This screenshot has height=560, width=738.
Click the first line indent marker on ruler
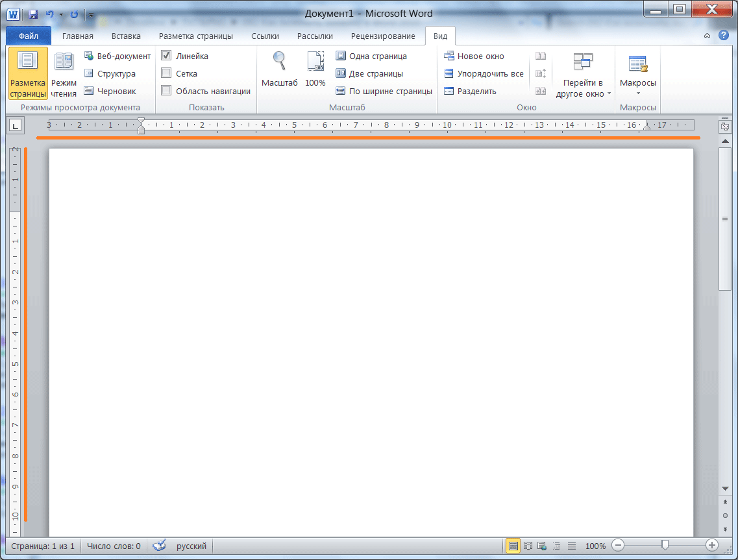(x=141, y=121)
